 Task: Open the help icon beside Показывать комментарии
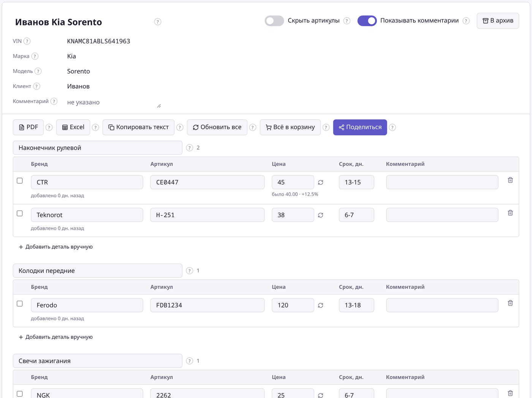[466, 21]
